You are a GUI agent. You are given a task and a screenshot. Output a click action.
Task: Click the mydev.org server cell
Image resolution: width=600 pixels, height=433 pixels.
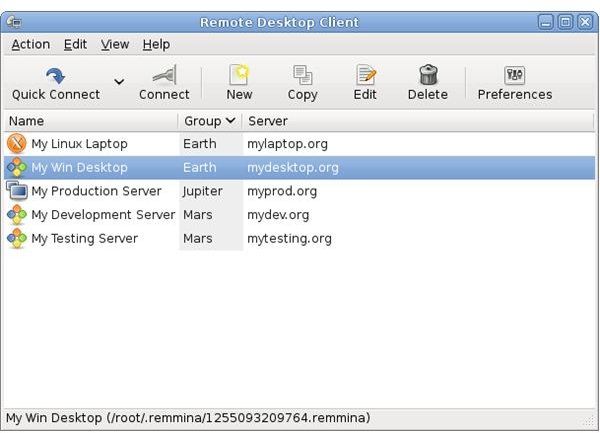278,215
